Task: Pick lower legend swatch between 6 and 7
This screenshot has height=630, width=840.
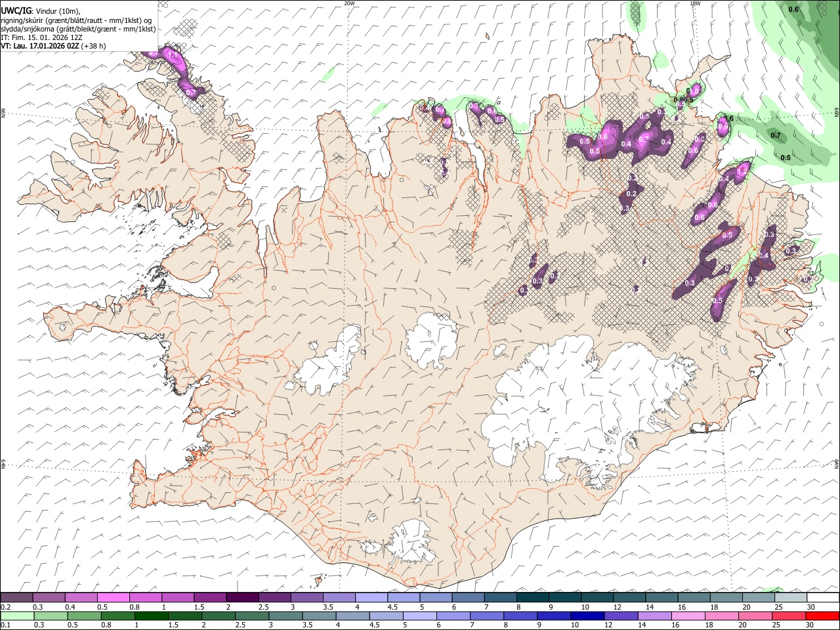Action: point(453,616)
